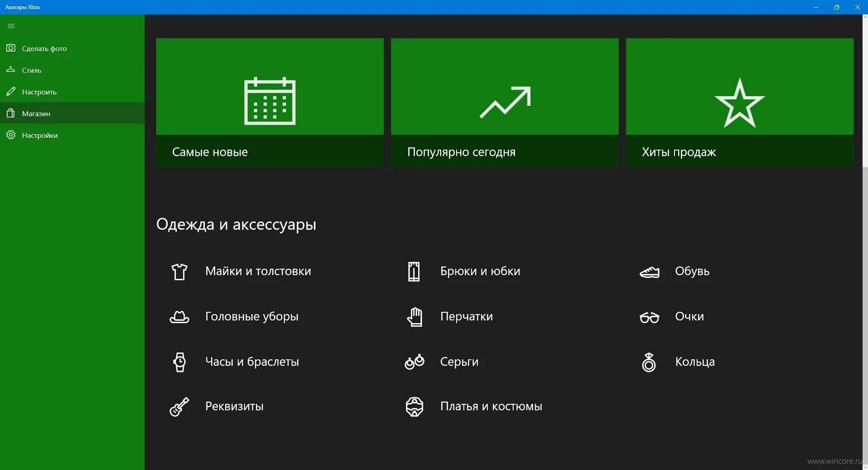
Task: Click the glasses icon for Очки
Action: click(x=650, y=317)
